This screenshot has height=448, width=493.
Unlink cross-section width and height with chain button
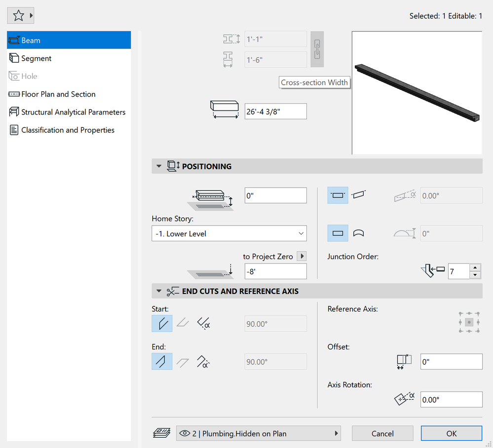pos(317,49)
